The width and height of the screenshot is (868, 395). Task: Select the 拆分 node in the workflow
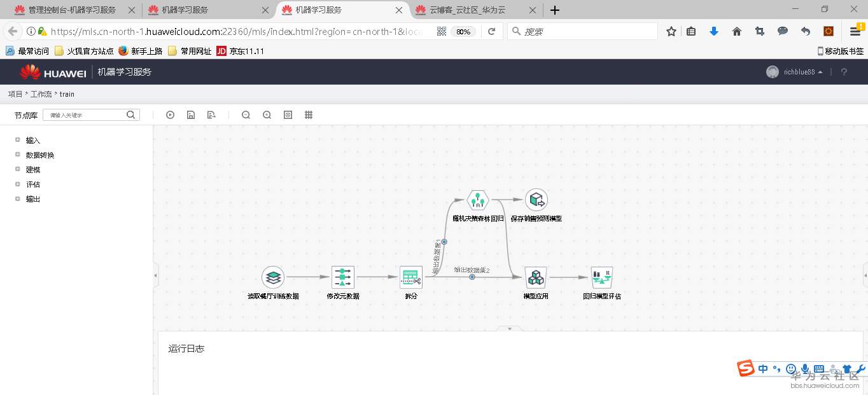pyautogui.click(x=410, y=277)
